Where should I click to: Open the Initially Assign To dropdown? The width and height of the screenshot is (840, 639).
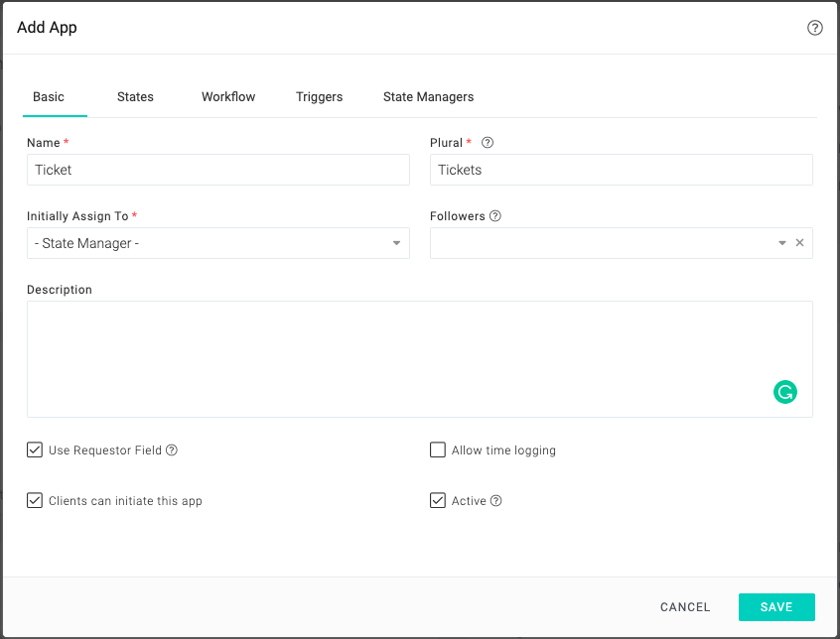pyautogui.click(x=218, y=243)
